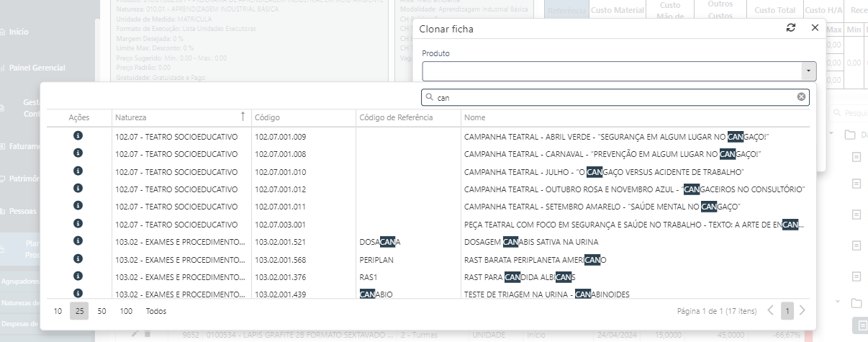Close the Clonar ficha dialog
868x342 pixels.
[815, 27]
